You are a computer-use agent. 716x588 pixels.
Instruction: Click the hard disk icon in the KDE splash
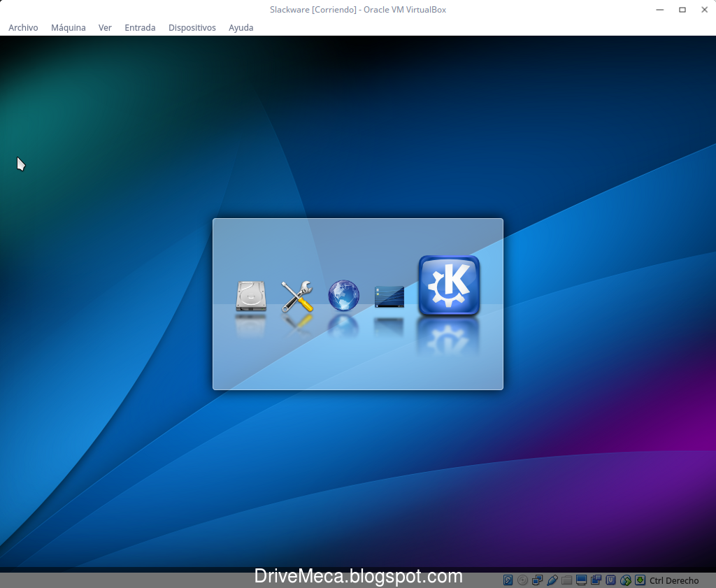(250, 297)
